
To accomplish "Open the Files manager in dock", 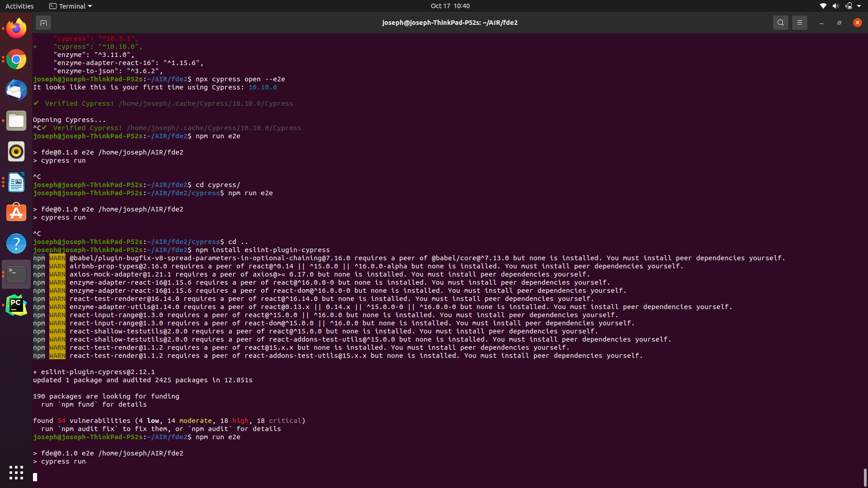I will click(x=16, y=121).
